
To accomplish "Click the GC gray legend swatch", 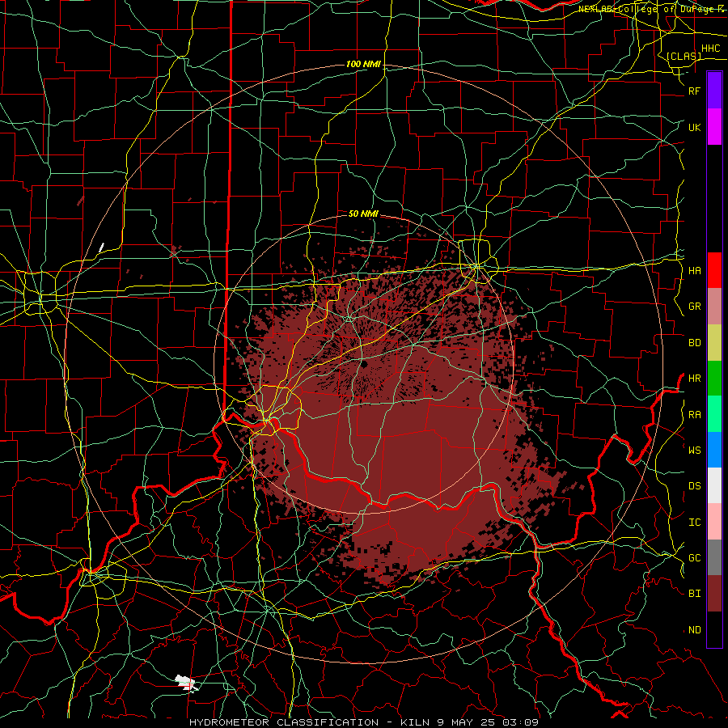I will [714, 557].
